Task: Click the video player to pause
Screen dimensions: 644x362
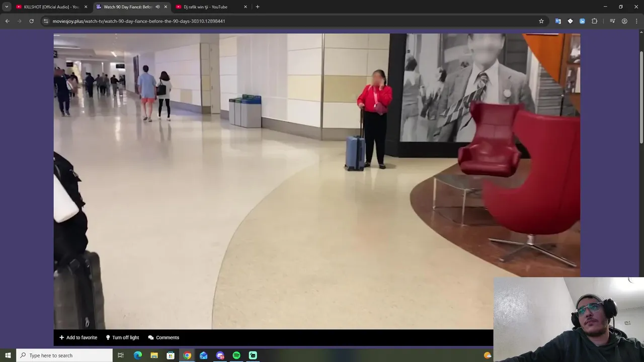Action: pos(317,181)
